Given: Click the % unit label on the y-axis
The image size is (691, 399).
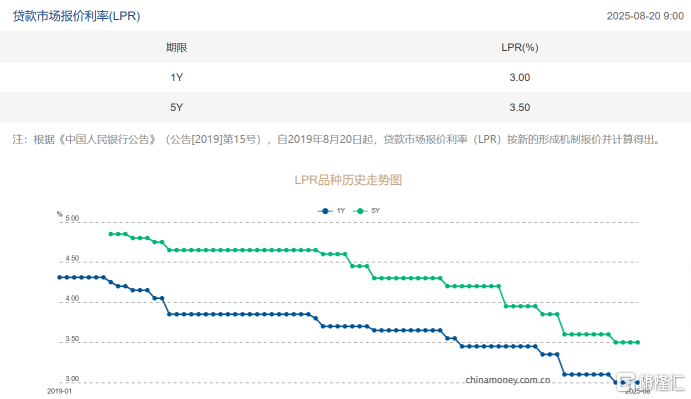Looking at the screenshot, I should 59,214.
